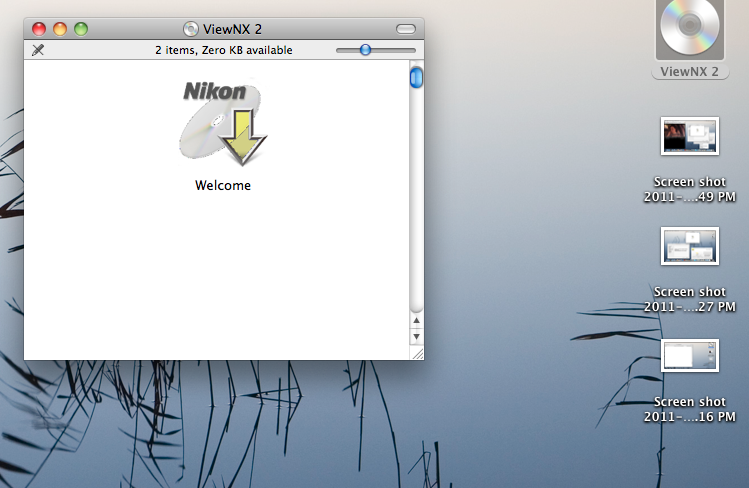Click the disc proxy icon in title bar
The height and width of the screenshot is (488, 749).
[191, 29]
